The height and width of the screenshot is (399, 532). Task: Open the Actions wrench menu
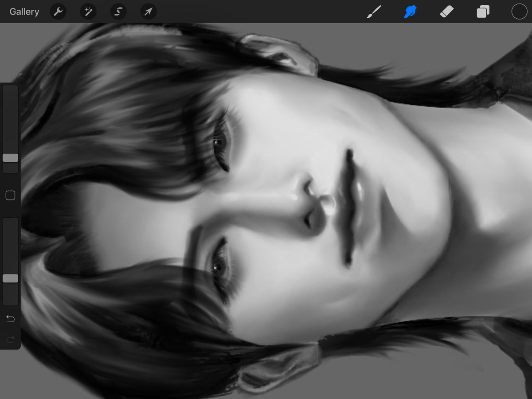[x=58, y=12]
